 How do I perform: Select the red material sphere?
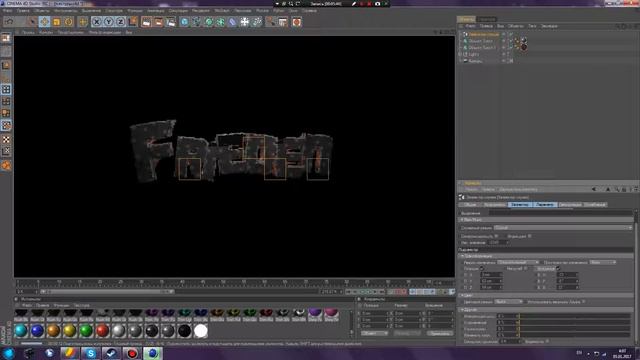[x=102, y=331]
